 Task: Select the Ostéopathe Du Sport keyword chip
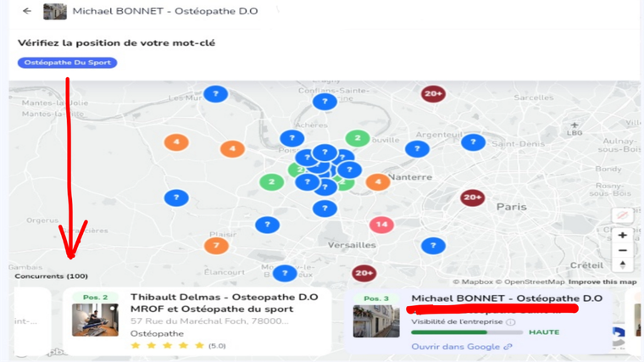(67, 63)
